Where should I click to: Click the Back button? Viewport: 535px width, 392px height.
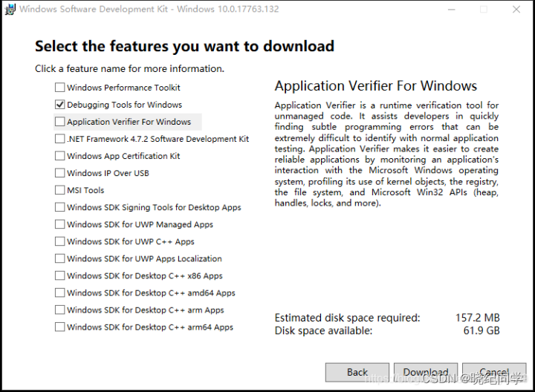point(357,372)
